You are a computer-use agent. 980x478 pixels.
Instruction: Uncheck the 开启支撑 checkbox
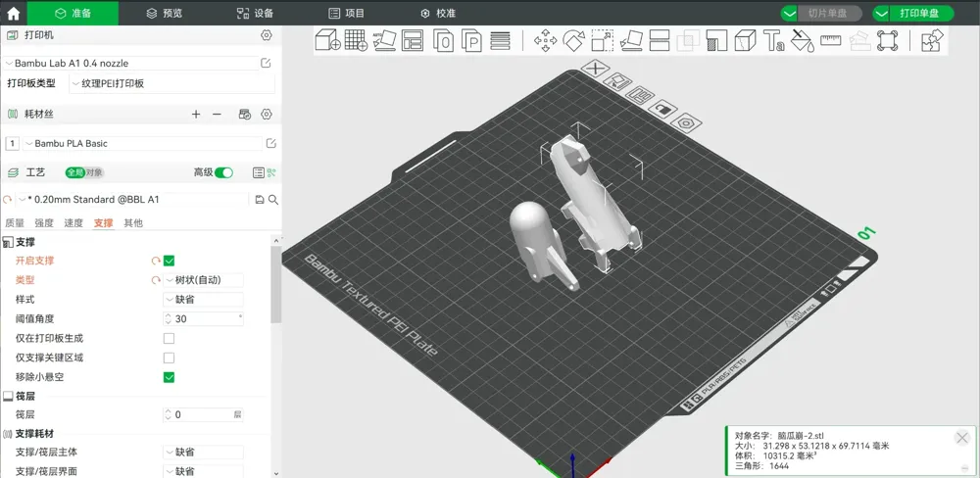click(x=169, y=261)
